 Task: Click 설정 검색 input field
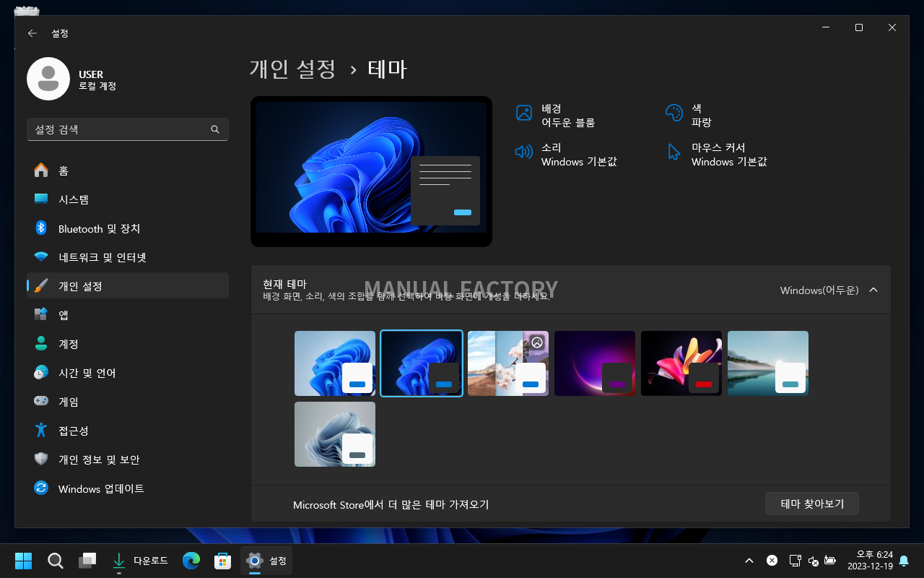(128, 129)
